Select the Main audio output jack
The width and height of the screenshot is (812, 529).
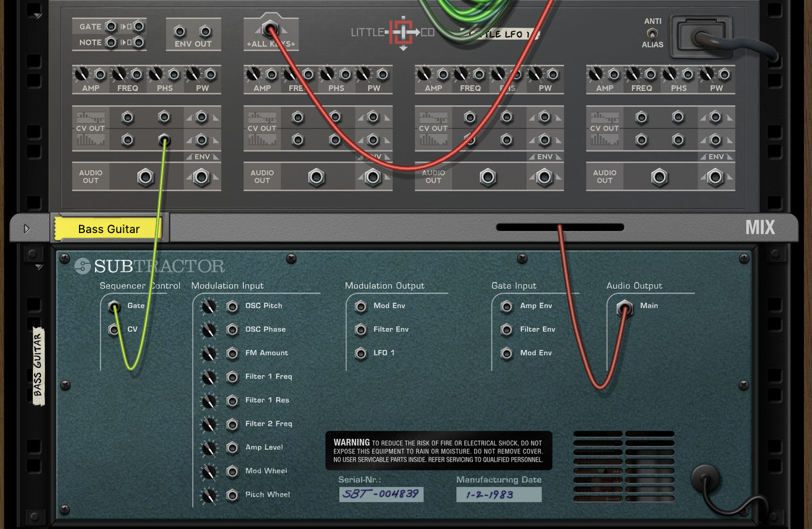[624, 308]
